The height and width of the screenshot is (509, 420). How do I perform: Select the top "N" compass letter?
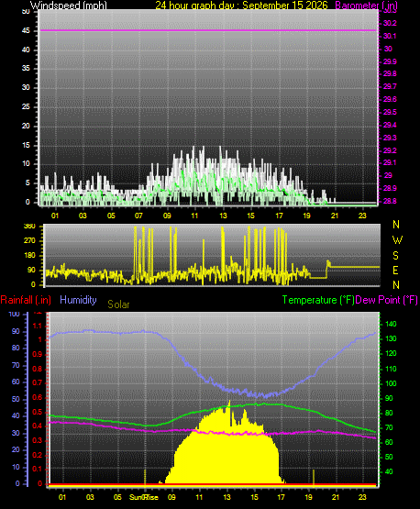tap(396, 225)
